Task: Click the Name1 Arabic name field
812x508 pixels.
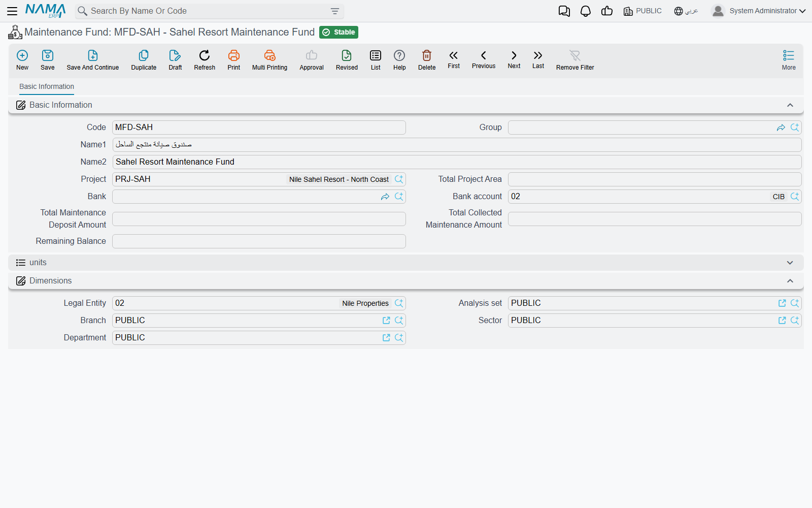Action: (x=457, y=145)
